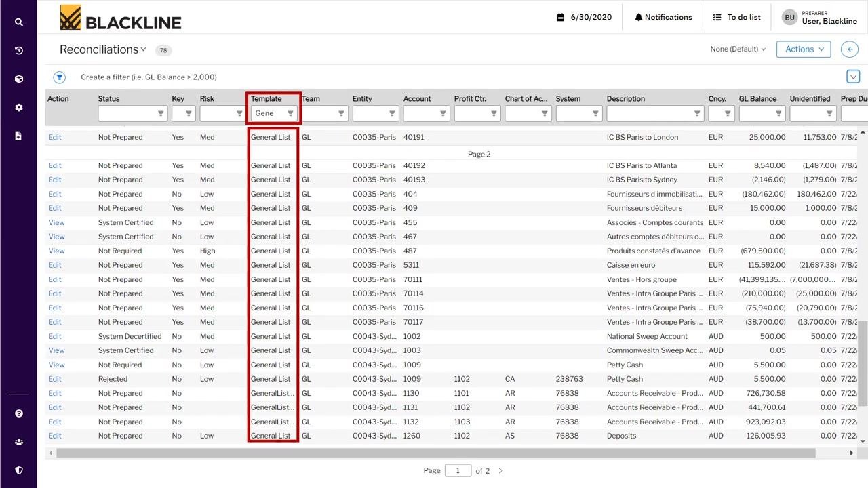Open the To do list
Screen dimensions: 868x488
pos(736,17)
